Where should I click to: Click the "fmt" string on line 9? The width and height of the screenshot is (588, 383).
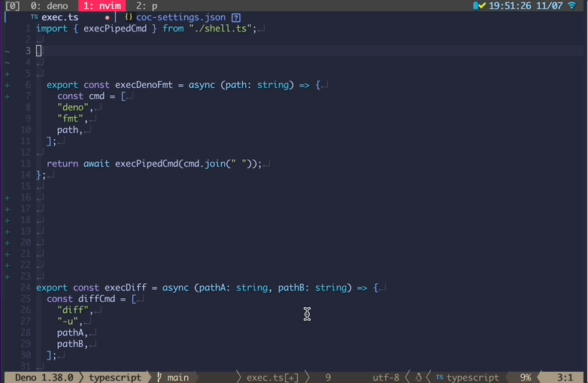coord(70,119)
